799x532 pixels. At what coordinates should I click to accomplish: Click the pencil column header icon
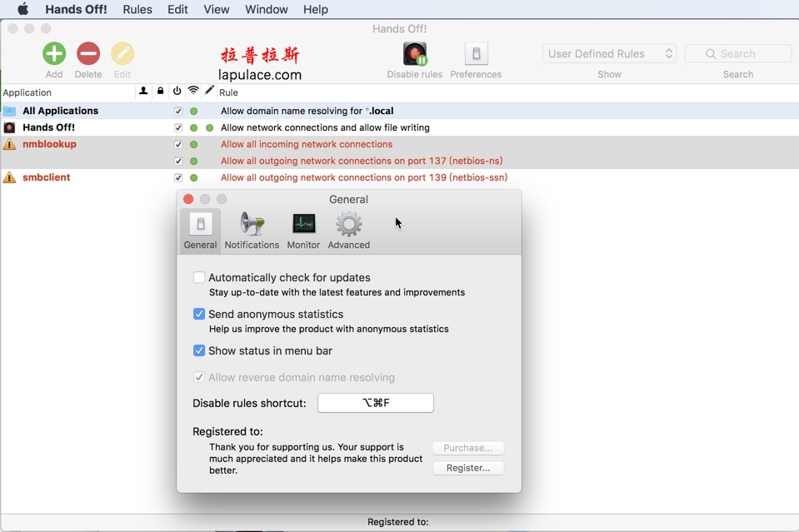click(210, 92)
